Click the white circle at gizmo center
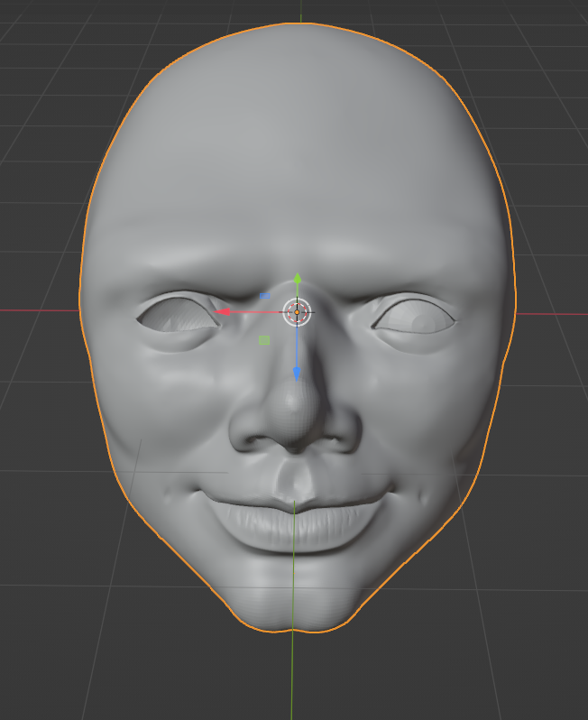The width and height of the screenshot is (588, 720). click(297, 312)
